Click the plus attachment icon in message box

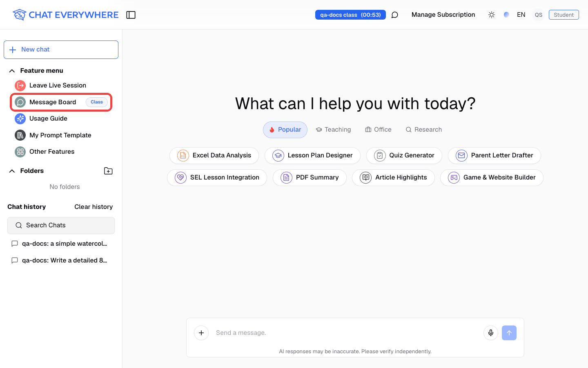click(x=201, y=333)
